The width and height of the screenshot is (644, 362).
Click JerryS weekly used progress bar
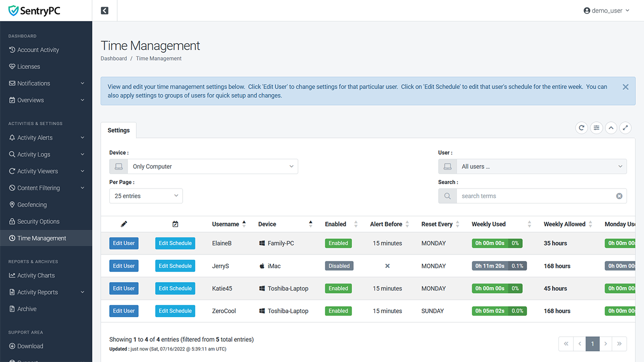(x=499, y=266)
